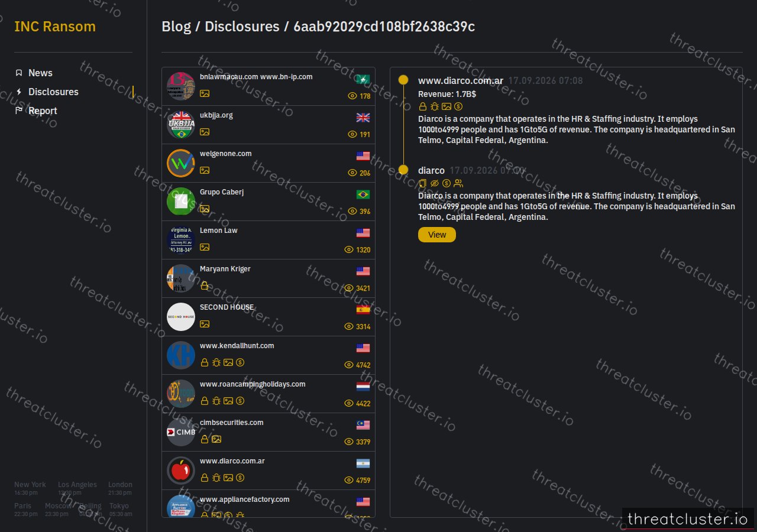757x532 pixels.
Task: Click the image icon under Lemon Law
Action: [205, 247]
